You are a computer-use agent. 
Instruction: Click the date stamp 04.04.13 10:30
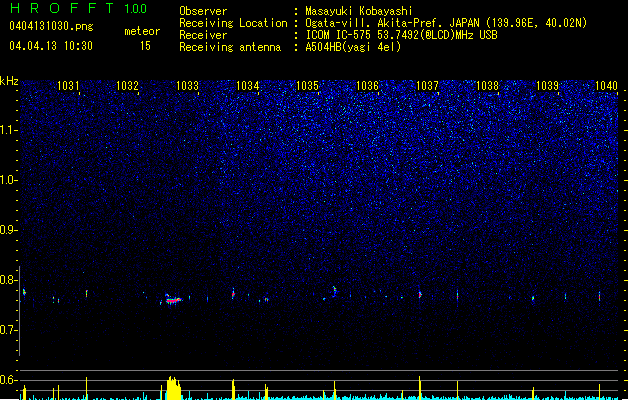click(51, 46)
